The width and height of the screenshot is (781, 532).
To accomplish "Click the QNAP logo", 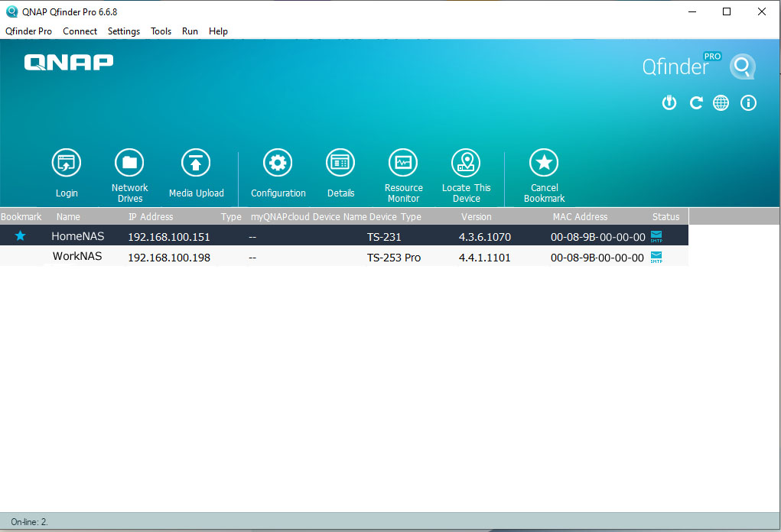I will coord(69,63).
